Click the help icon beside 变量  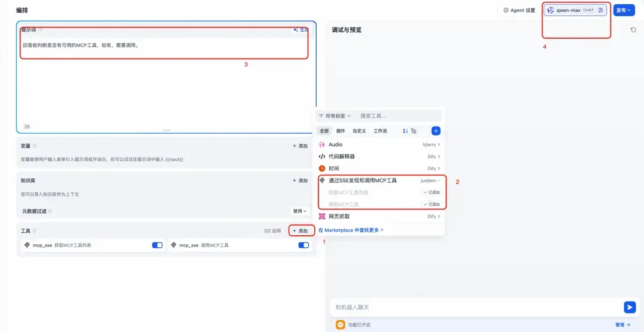click(35, 146)
